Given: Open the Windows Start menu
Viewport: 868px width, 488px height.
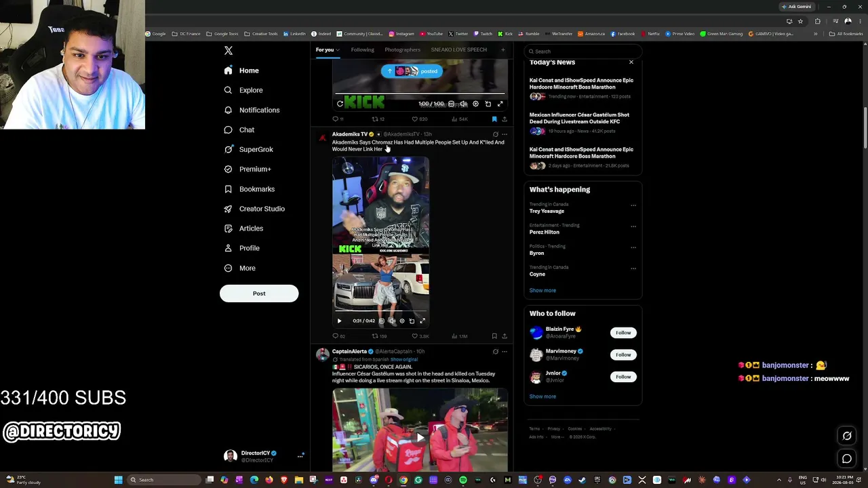Looking at the screenshot, I should (118, 480).
